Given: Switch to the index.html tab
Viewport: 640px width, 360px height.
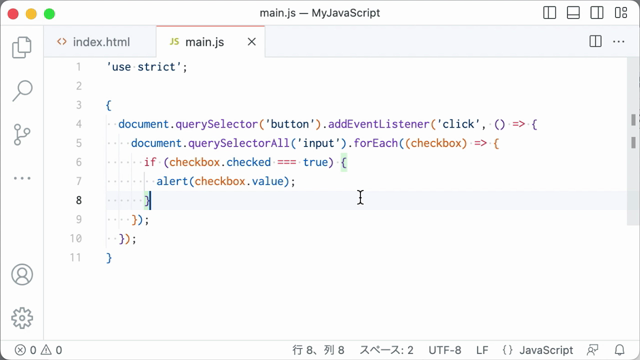Looking at the screenshot, I should tap(100, 42).
